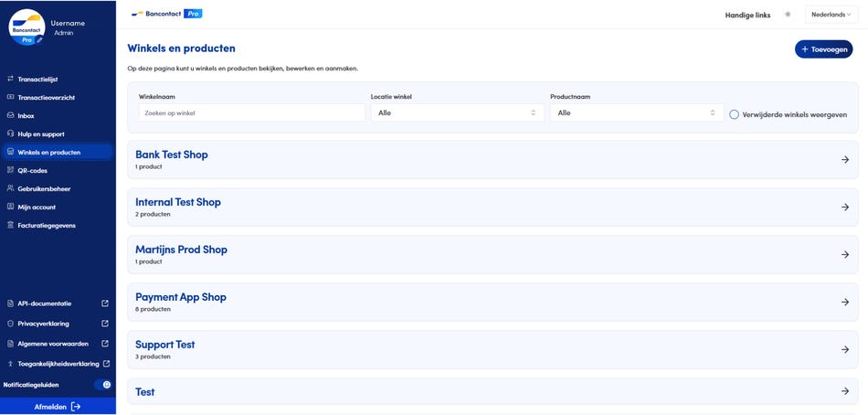
Task: Click the Hulp en support headset icon
Action: pyautogui.click(x=10, y=134)
